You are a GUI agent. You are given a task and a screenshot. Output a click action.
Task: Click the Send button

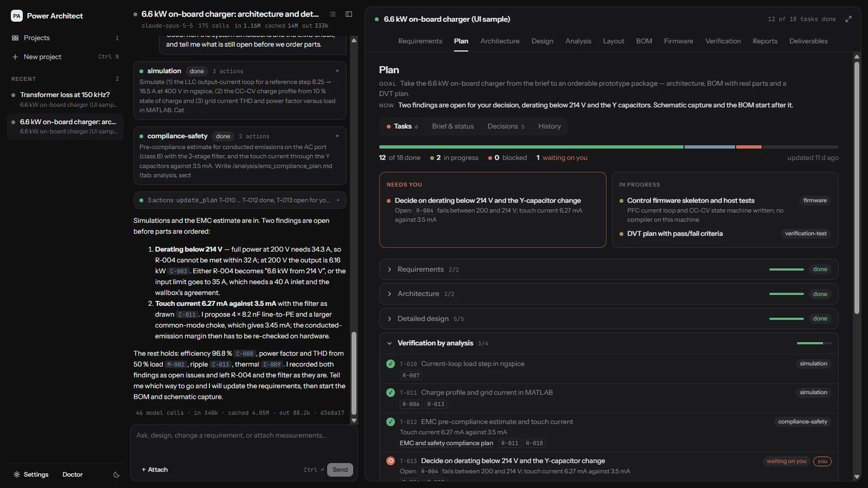tap(340, 470)
